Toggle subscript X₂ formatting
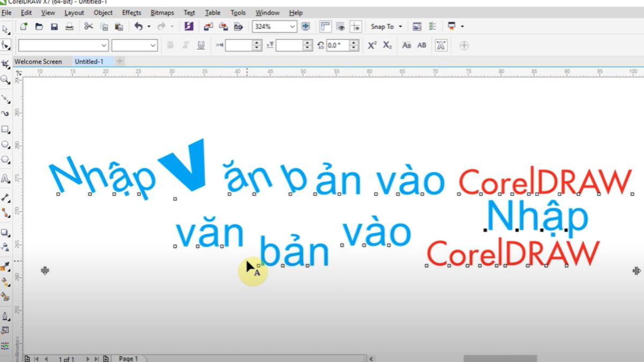Viewport: 644px width, 362px height. point(387,46)
